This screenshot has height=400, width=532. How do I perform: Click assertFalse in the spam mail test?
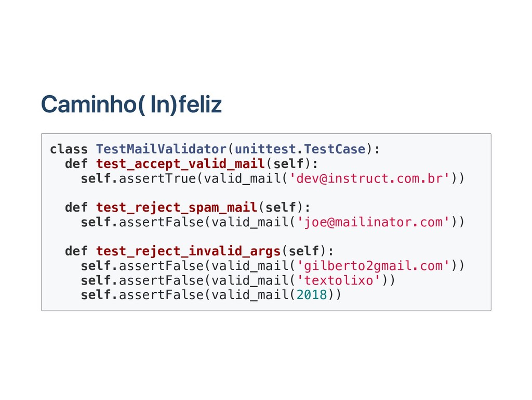161,222
